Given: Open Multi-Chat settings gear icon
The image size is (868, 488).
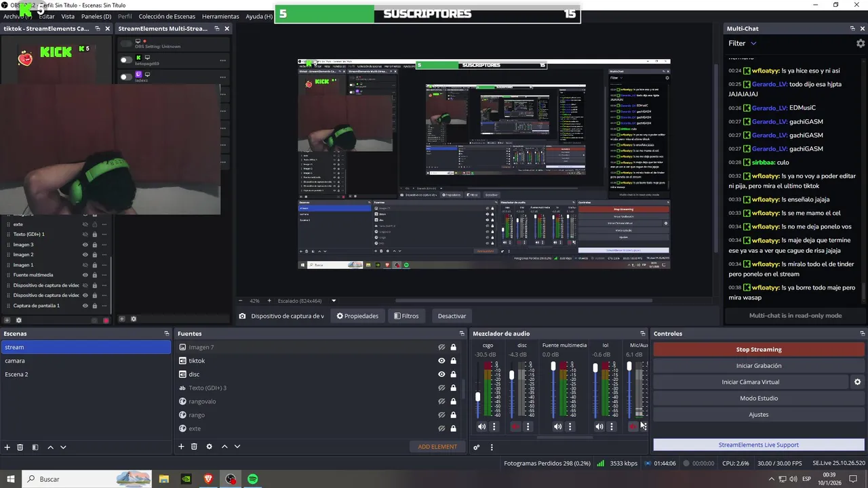Looking at the screenshot, I should [861, 43].
